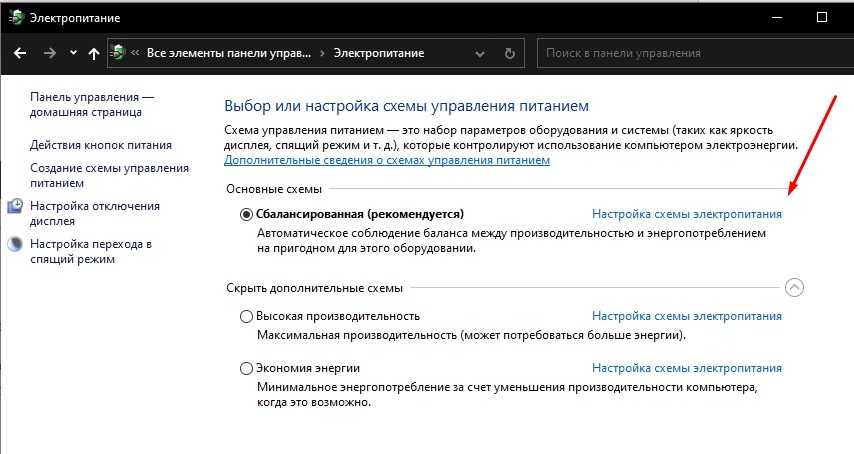This screenshot has width=854, height=454.
Task: Click the power icon in the address bar
Action: pos(119,53)
